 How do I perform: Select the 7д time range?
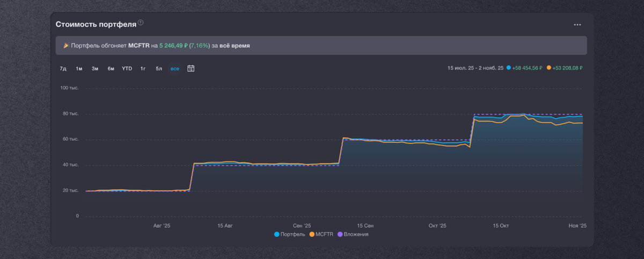(63, 69)
